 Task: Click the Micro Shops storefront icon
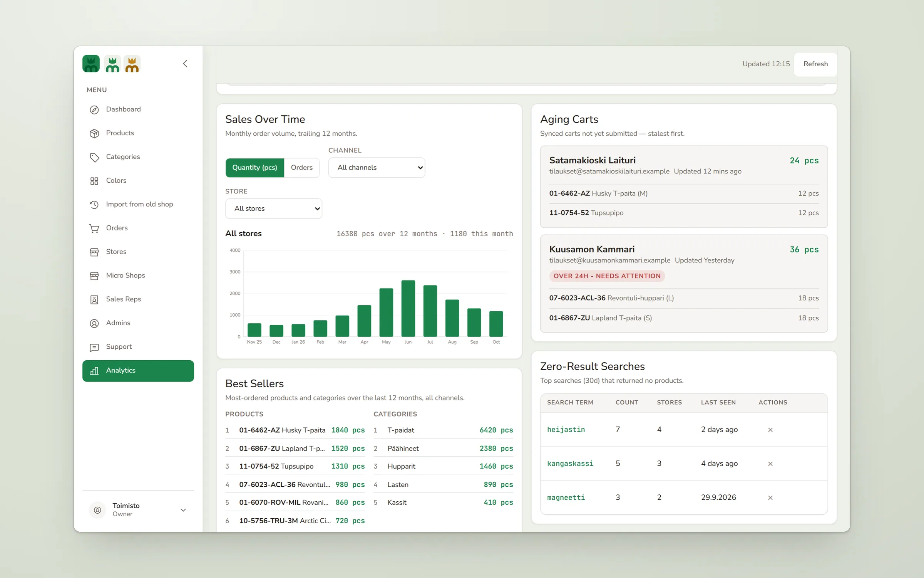pyautogui.click(x=94, y=276)
